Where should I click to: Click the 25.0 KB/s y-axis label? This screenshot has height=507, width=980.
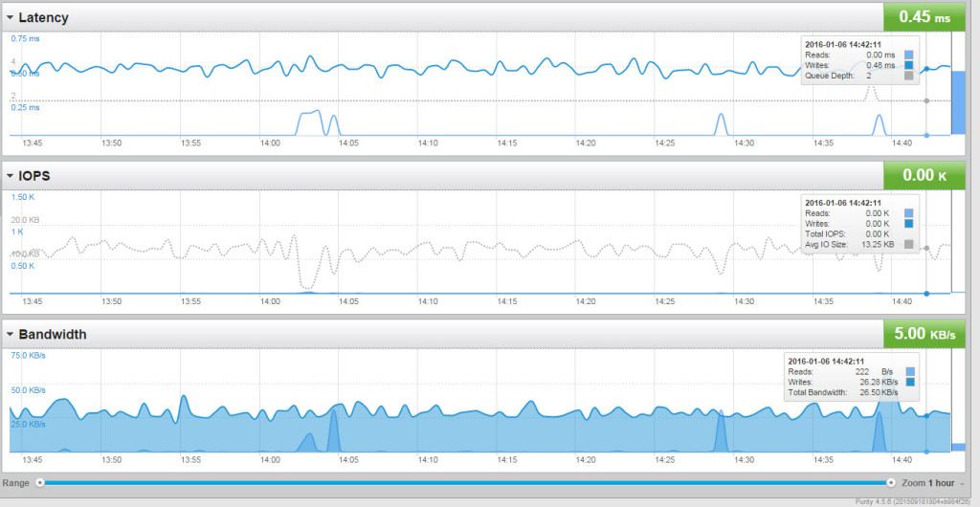pyautogui.click(x=28, y=425)
